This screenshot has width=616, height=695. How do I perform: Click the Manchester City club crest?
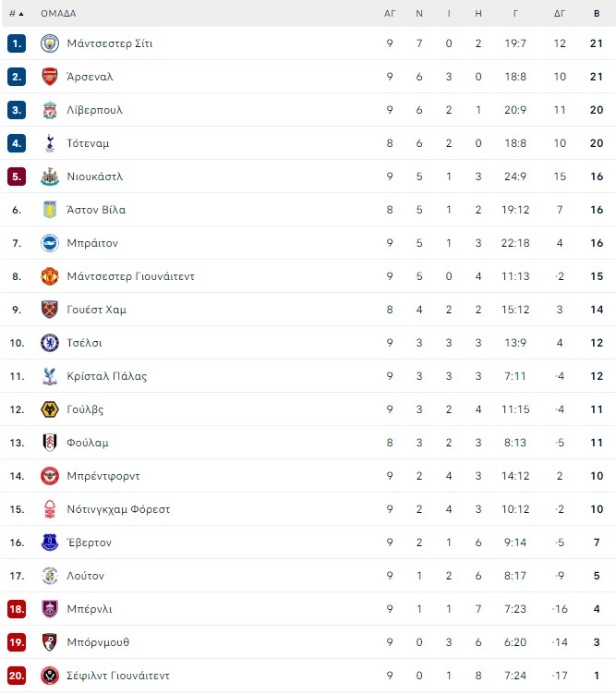click(x=50, y=43)
